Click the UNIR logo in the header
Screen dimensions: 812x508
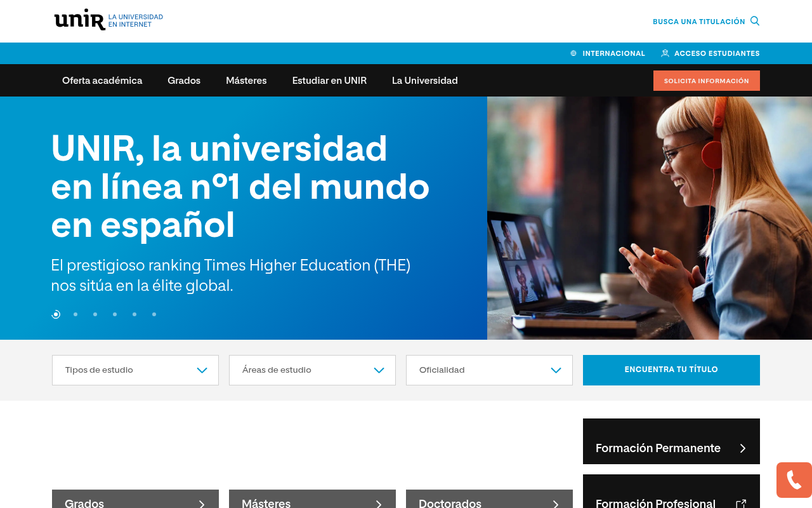(x=108, y=20)
